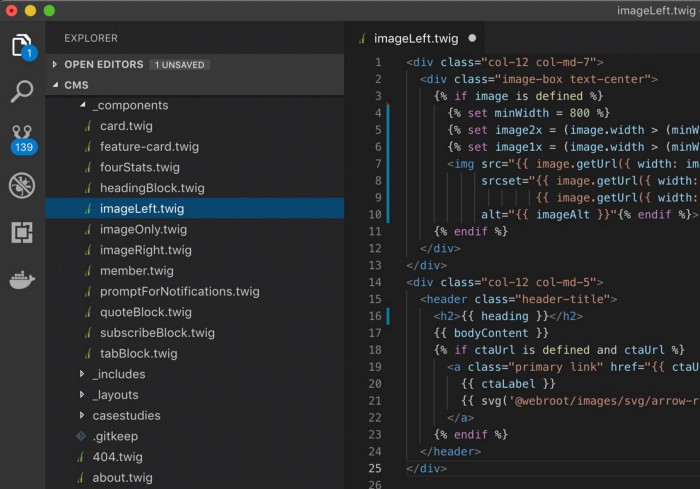Switch to the imageLeft.twig editor tab

[x=415, y=39]
